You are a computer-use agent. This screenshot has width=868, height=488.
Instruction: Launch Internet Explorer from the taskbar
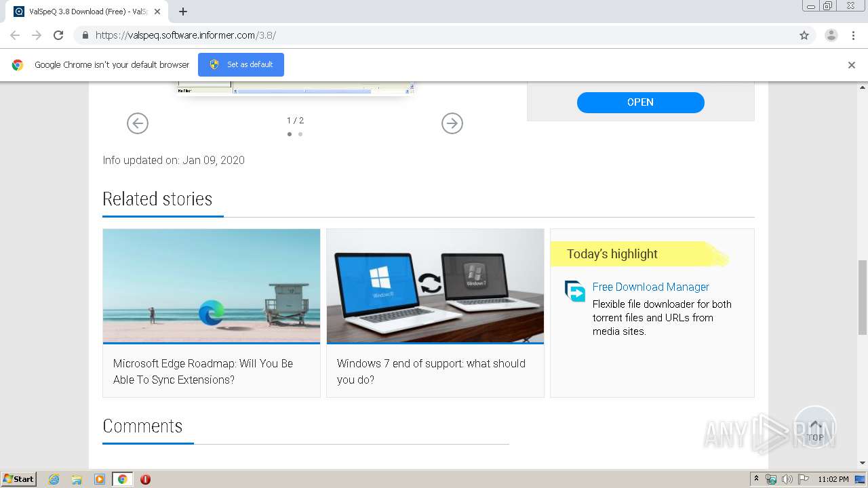[54, 479]
